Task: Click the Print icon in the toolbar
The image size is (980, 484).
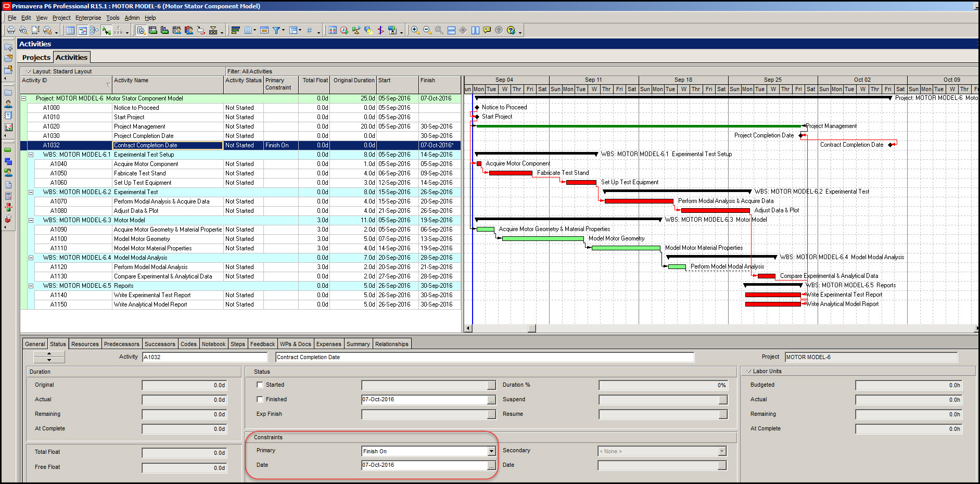Action: click(10, 30)
